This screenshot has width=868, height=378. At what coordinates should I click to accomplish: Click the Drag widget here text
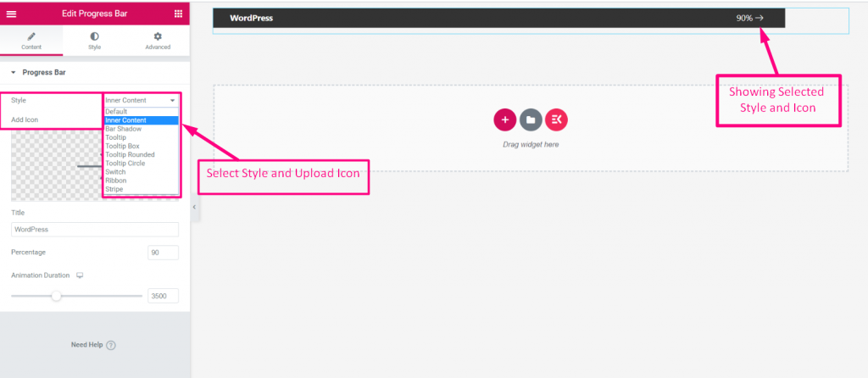531,144
